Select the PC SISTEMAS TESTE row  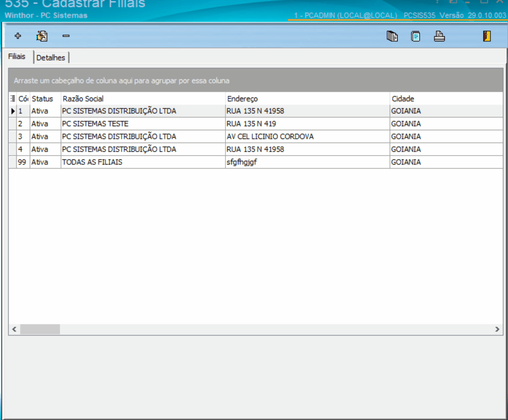(256, 123)
